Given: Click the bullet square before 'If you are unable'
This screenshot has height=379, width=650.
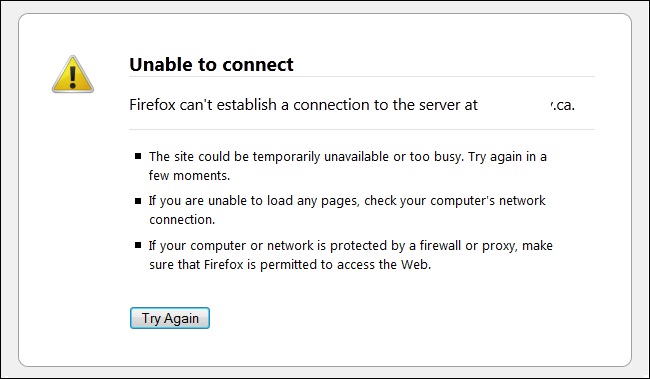Looking at the screenshot, I should click(x=138, y=201).
